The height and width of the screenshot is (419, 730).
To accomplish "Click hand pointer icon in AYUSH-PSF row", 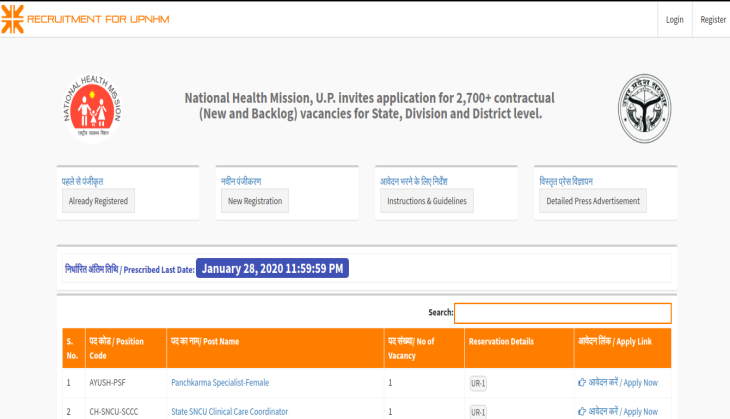I will click(582, 383).
